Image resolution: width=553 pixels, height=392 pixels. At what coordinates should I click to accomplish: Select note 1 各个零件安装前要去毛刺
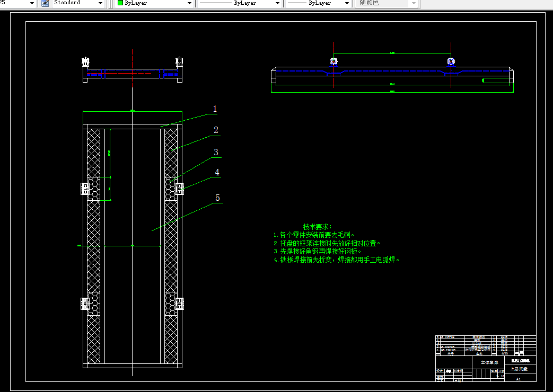click(314, 235)
